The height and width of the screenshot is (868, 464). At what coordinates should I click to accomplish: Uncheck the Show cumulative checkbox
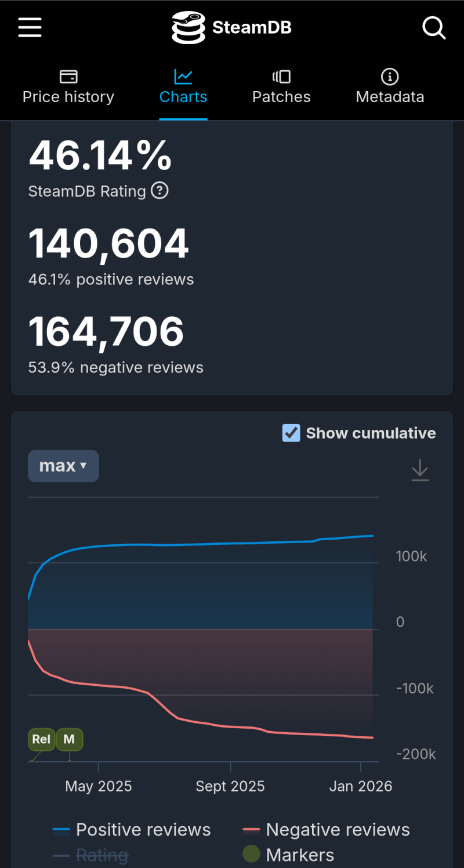[291, 433]
